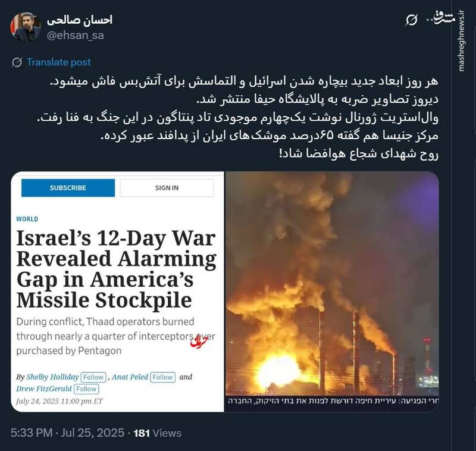
Task: Click the Grok icon beside Translate post
Action: point(17,62)
